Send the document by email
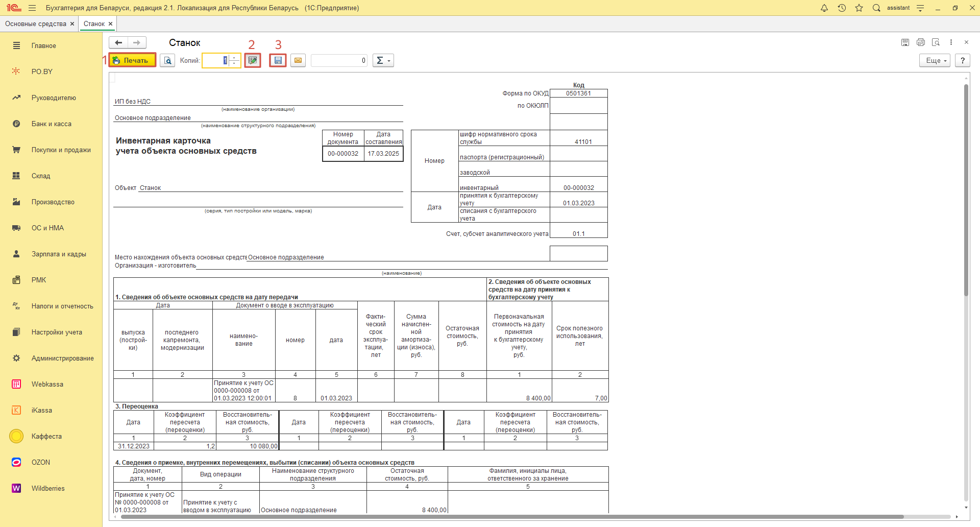980x527 pixels. click(x=298, y=60)
